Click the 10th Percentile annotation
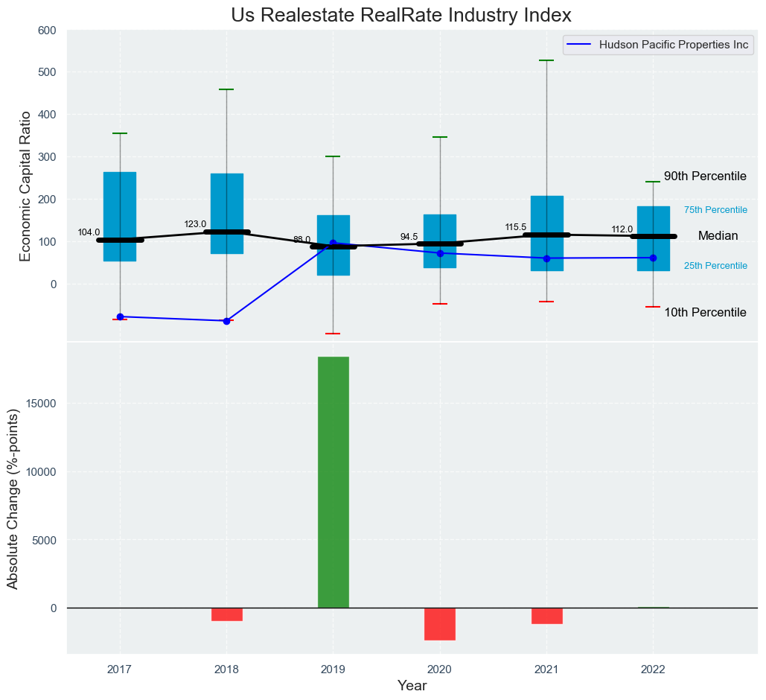The image size is (766, 700). [704, 313]
